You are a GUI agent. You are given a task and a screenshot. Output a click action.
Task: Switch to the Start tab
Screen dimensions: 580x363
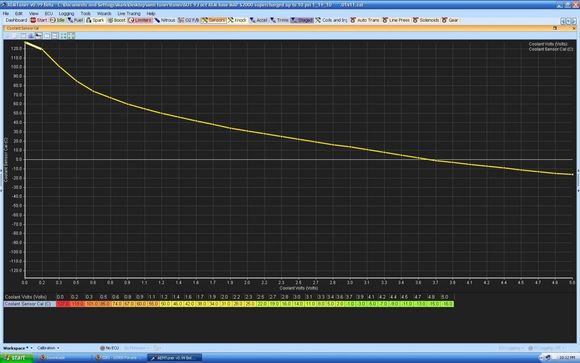pyautogui.click(x=39, y=20)
